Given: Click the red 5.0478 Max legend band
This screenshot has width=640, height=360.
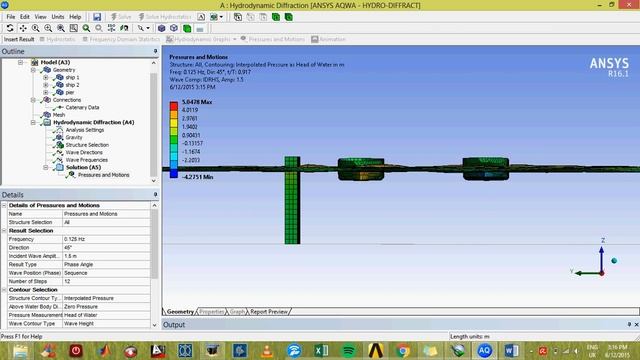Looking at the screenshot, I should click(x=174, y=106).
